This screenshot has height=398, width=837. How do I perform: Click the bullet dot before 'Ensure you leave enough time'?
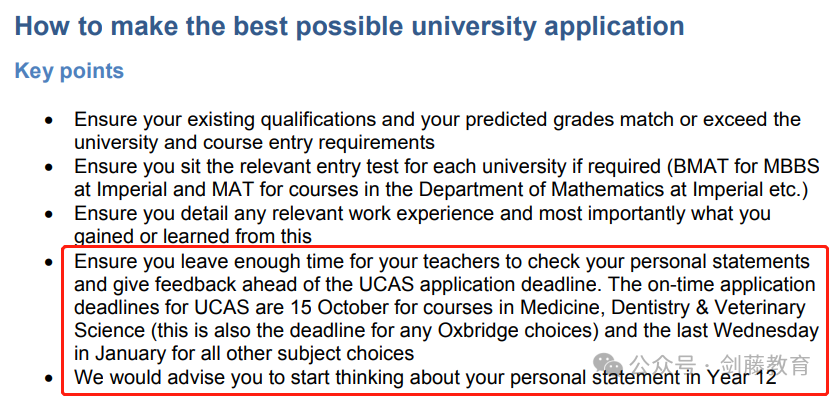pyautogui.click(x=49, y=262)
